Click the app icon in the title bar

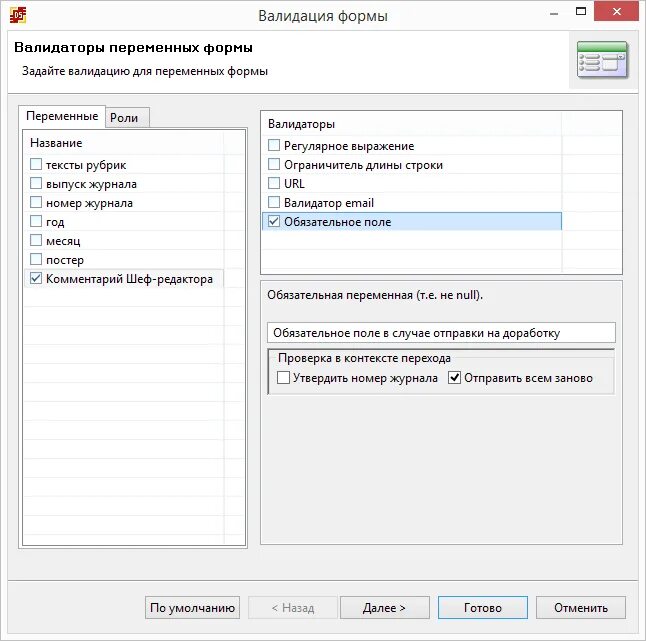[x=18, y=16]
